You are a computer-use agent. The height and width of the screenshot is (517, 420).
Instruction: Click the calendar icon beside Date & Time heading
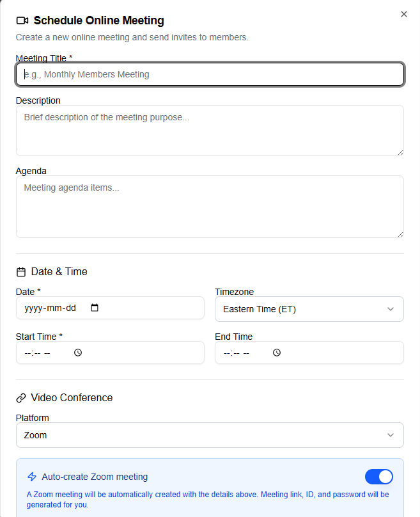click(x=21, y=271)
